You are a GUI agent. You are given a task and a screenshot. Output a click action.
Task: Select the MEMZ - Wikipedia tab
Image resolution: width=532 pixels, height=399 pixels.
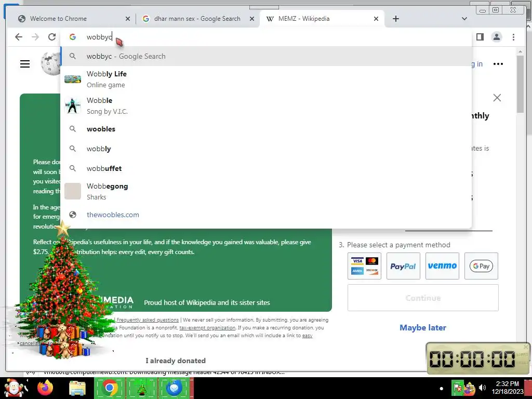(322, 19)
